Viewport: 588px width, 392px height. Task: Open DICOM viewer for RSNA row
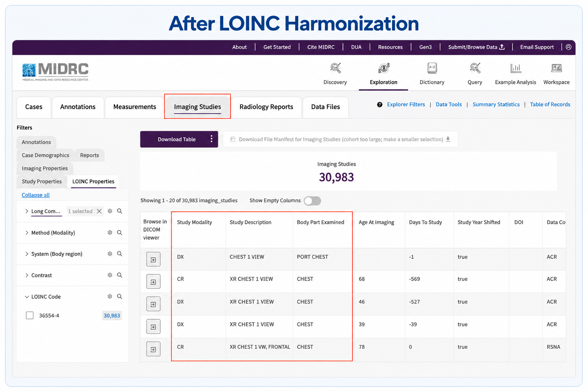pyautogui.click(x=153, y=349)
